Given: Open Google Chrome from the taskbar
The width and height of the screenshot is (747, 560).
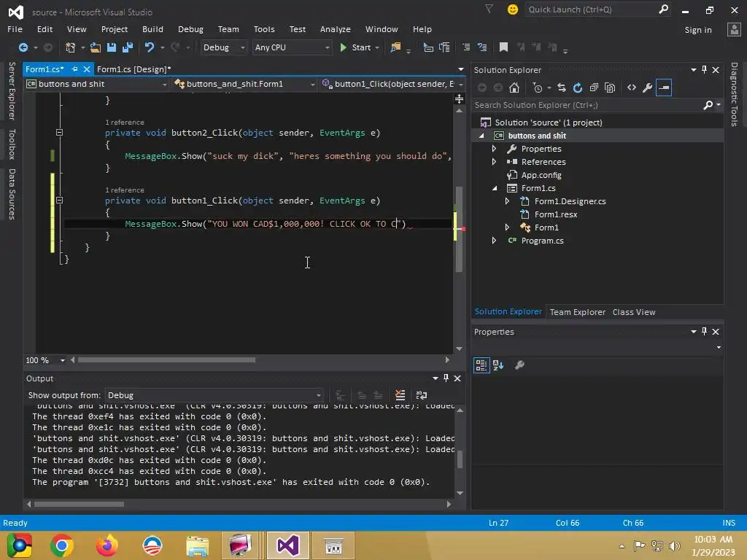Looking at the screenshot, I should [62, 545].
